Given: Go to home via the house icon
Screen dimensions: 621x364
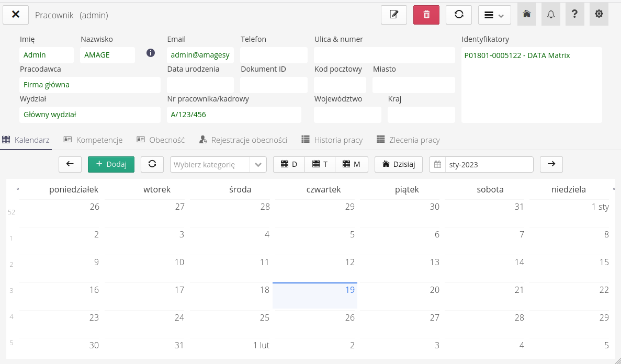Looking at the screenshot, I should pos(527,15).
